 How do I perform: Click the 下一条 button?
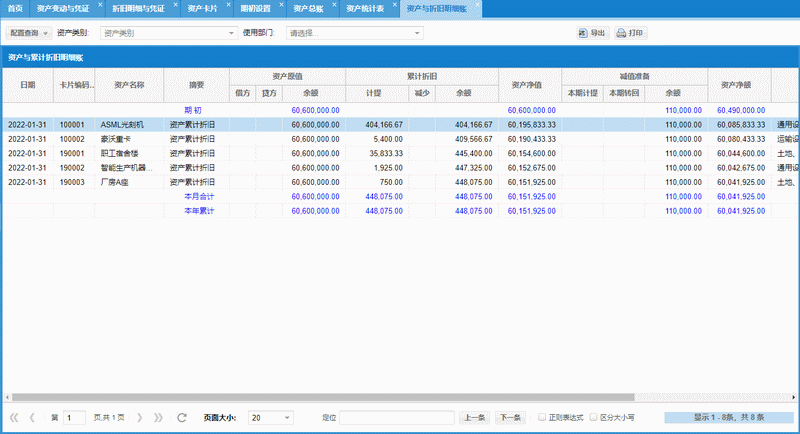click(x=510, y=418)
